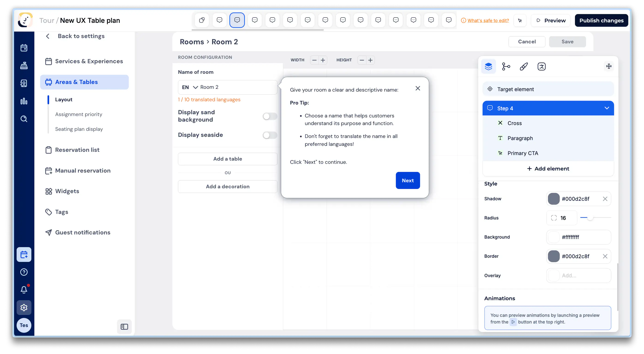This screenshot has height=354, width=644.
Task: Click the Preview button
Action: 551,21
